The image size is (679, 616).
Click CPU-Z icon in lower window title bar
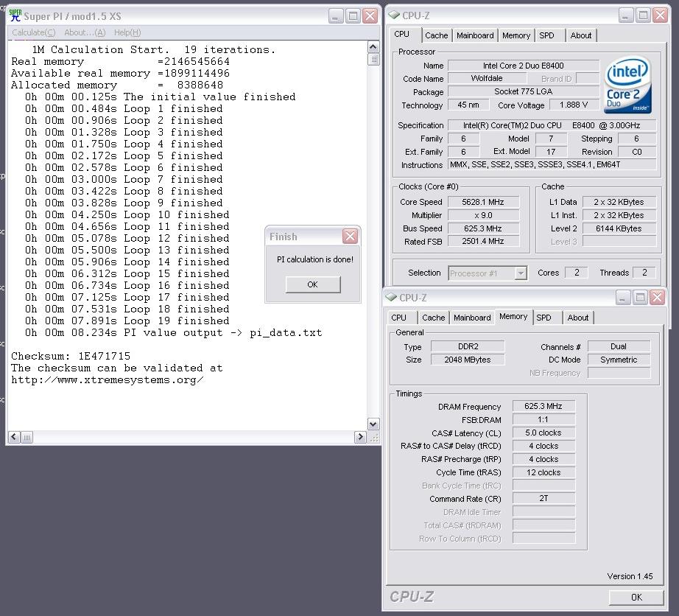(391, 297)
